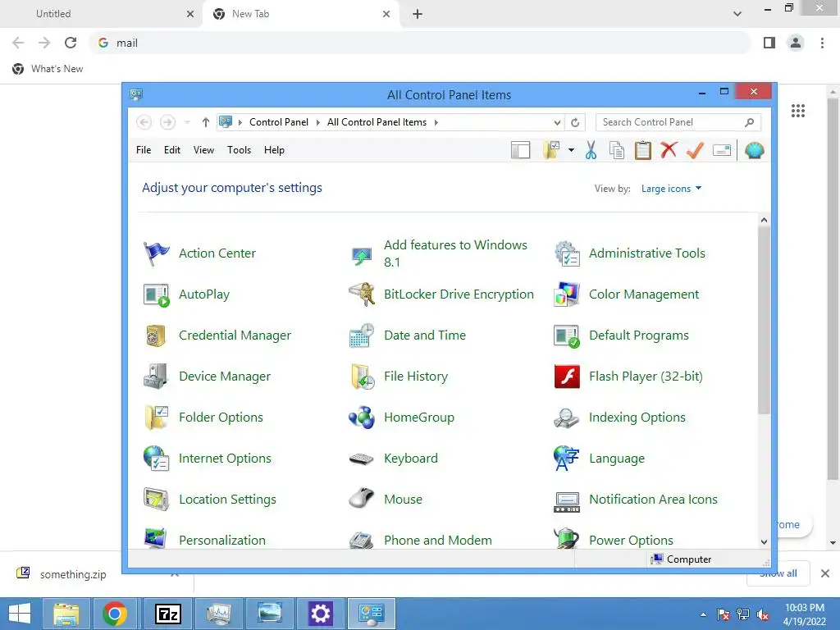This screenshot has width=840, height=630.
Task: Open Date and Time icon
Action: [x=362, y=336]
